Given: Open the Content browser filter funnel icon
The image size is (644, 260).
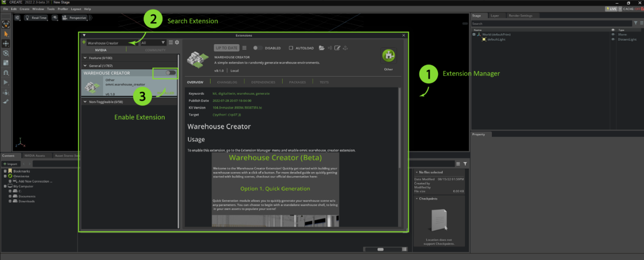Looking at the screenshot, I should [465, 164].
